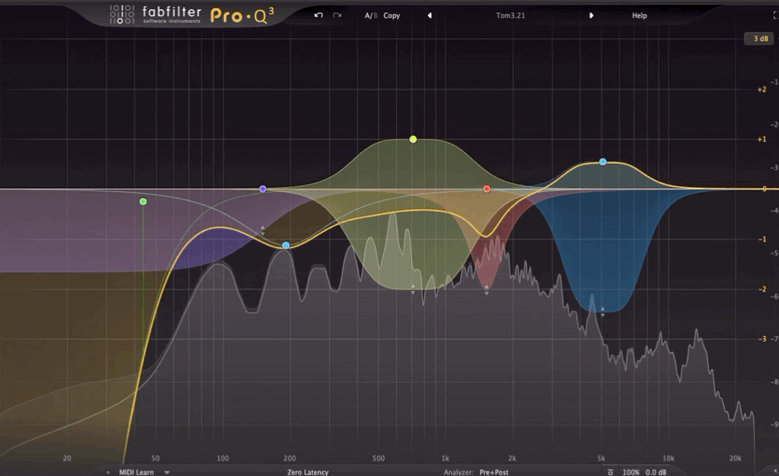Click the +1 dB gain scale label
Screen dimensions: 779x476
(762, 139)
